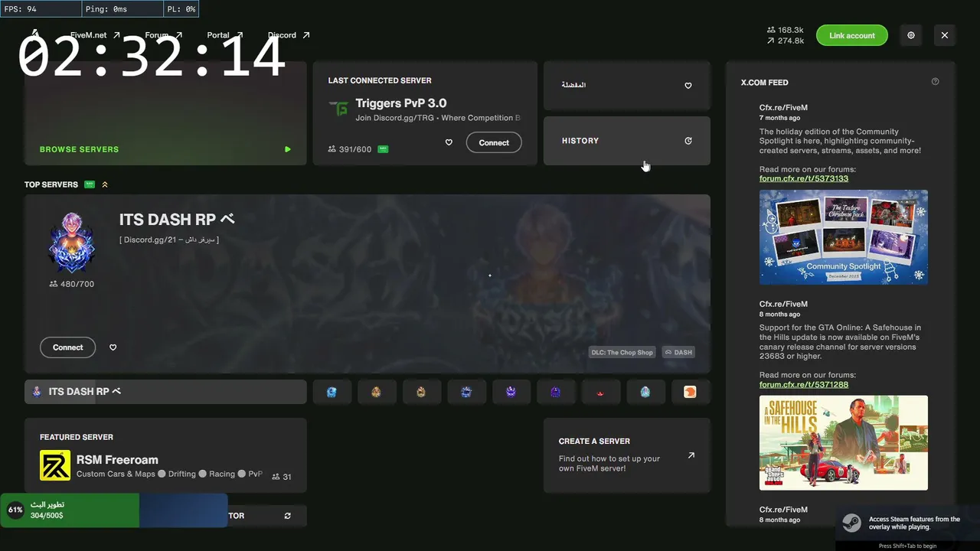The width and height of the screenshot is (980, 551).
Task: Click the green play arrow beside Browse Servers
Action: 288,149
